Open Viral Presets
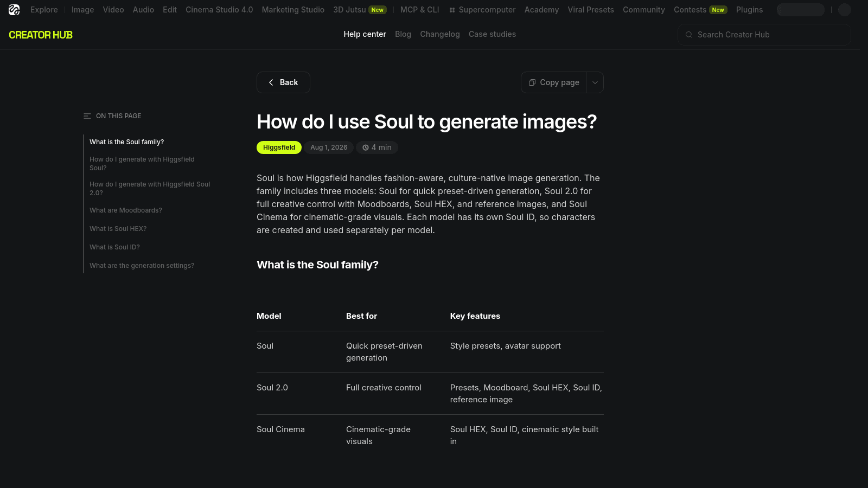The image size is (868, 488). click(x=591, y=10)
